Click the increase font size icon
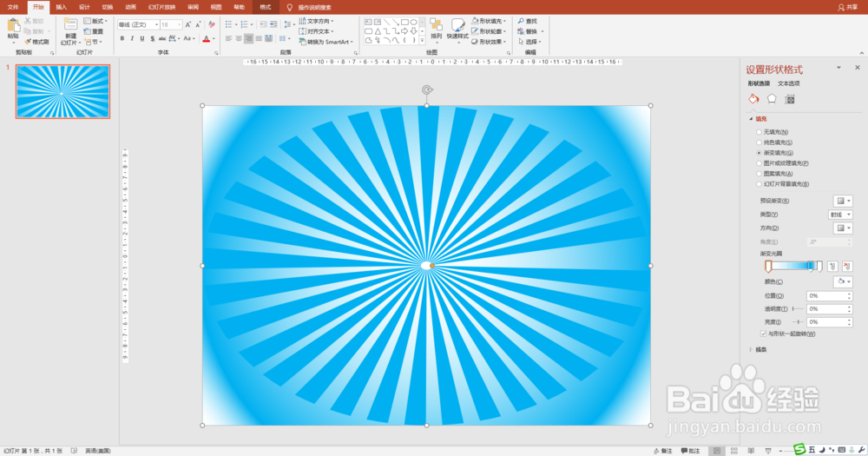Image resolution: width=868 pixels, height=456 pixels. [188, 25]
